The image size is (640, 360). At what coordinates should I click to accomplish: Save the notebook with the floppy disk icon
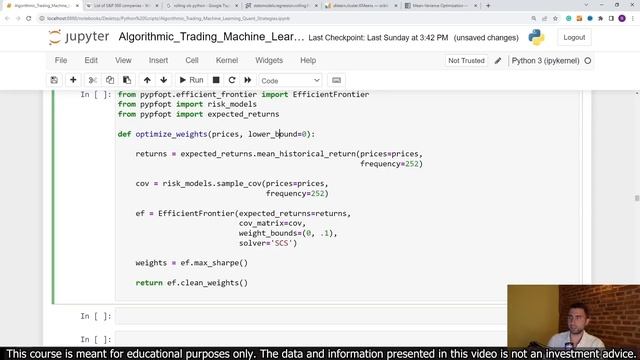(54, 80)
